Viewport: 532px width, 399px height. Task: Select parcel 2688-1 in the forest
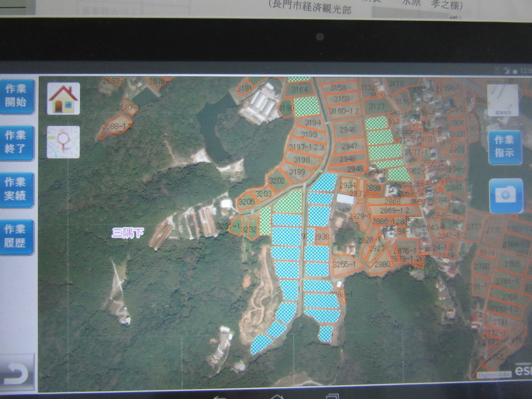pos(114,128)
